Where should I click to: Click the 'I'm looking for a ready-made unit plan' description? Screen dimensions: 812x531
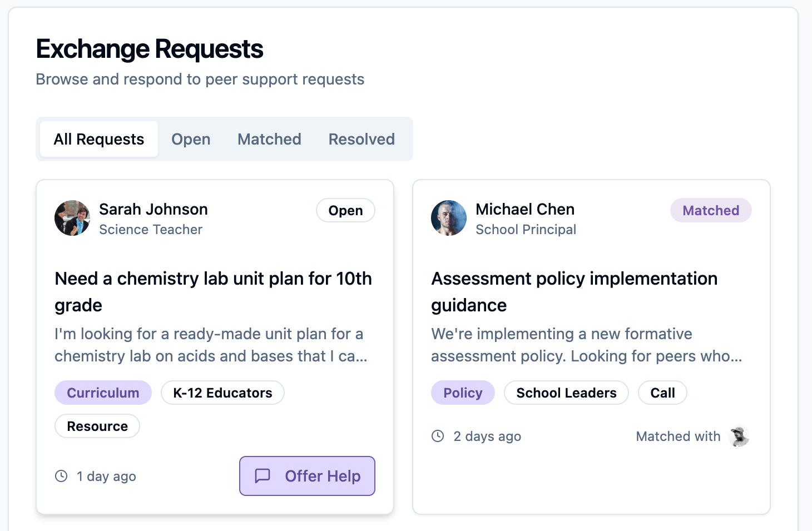pyautogui.click(x=211, y=345)
